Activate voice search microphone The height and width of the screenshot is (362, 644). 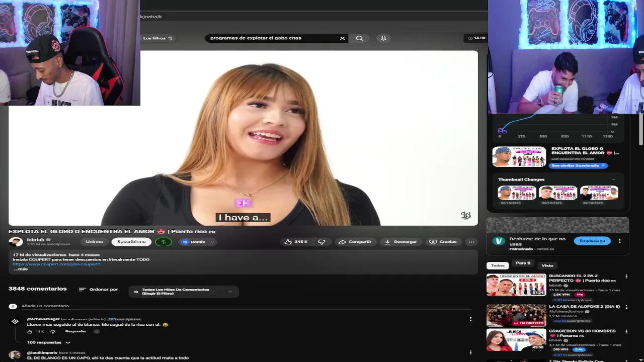tap(383, 38)
